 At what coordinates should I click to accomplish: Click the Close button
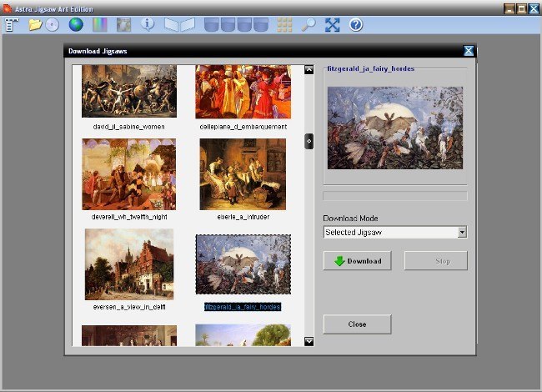click(x=358, y=324)
